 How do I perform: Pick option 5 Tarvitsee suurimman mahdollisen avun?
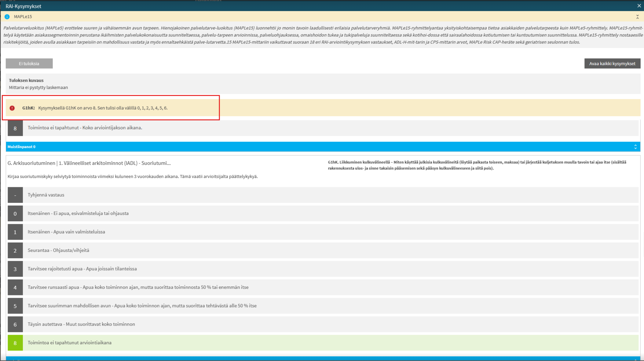tap(142, 306)
